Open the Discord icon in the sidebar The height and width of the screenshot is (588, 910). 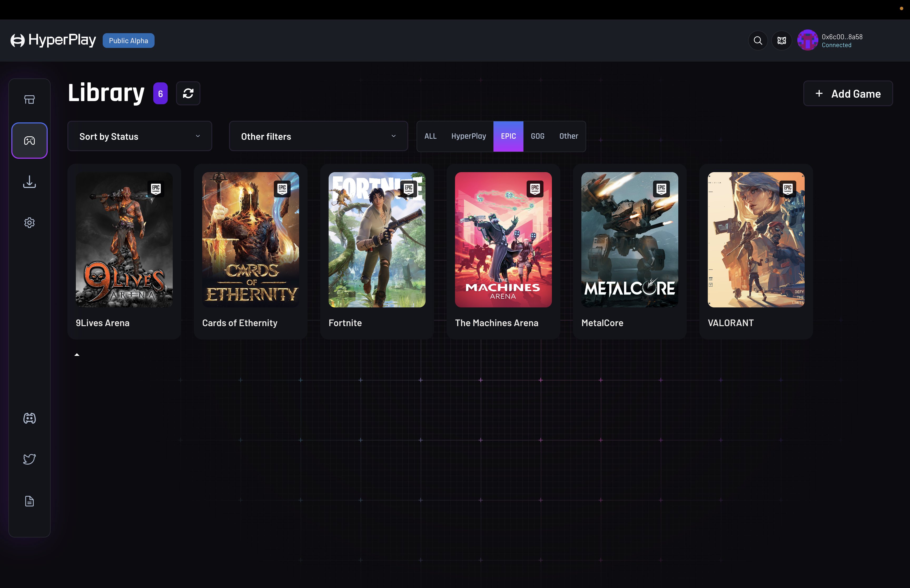coord(29,418)
